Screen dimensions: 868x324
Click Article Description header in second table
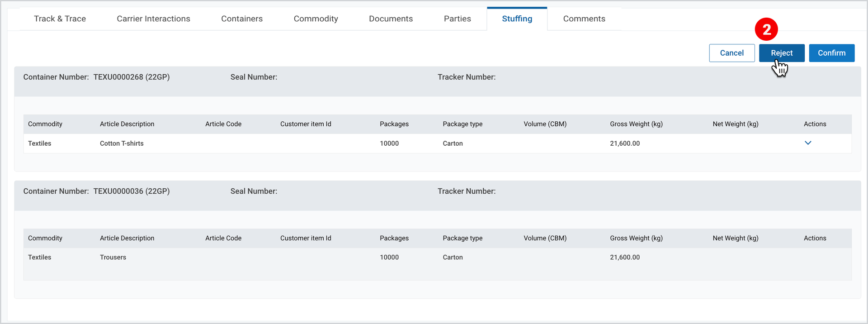coord(127,238)
